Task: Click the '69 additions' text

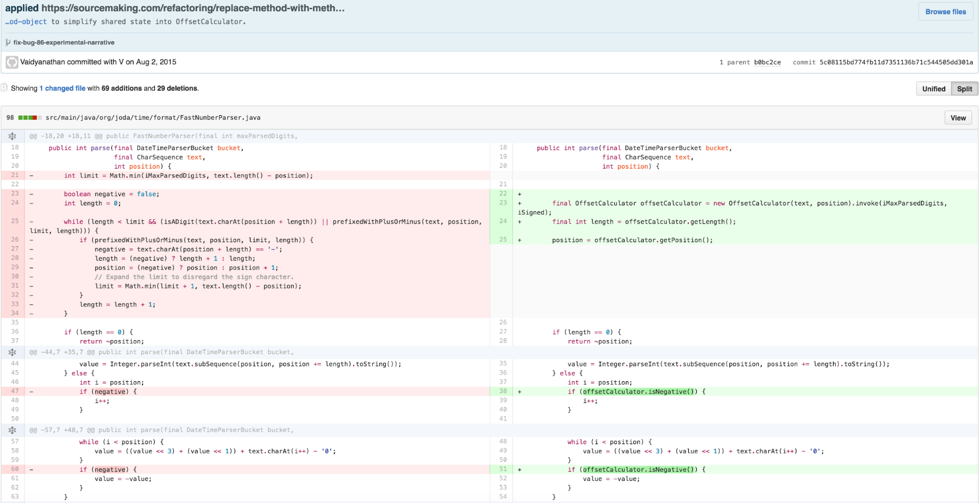Action: tap(122, 88)
